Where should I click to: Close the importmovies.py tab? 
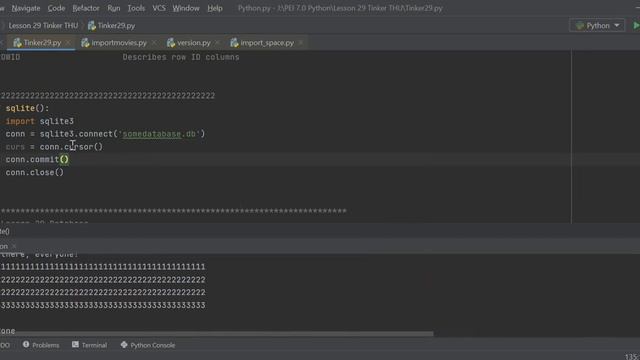coord(154,42)
